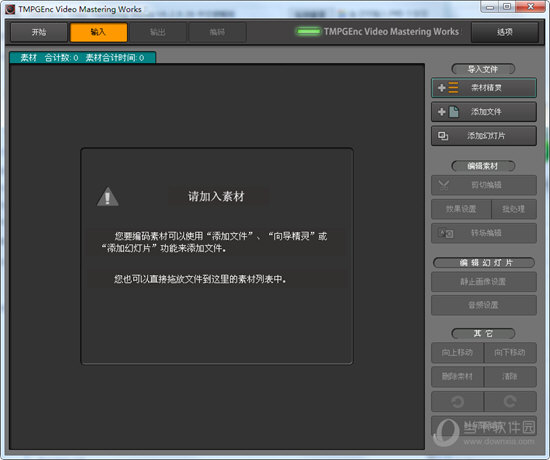Maximize the TMPGEnc window
550x460 pixels.
(x=507, y=7)
